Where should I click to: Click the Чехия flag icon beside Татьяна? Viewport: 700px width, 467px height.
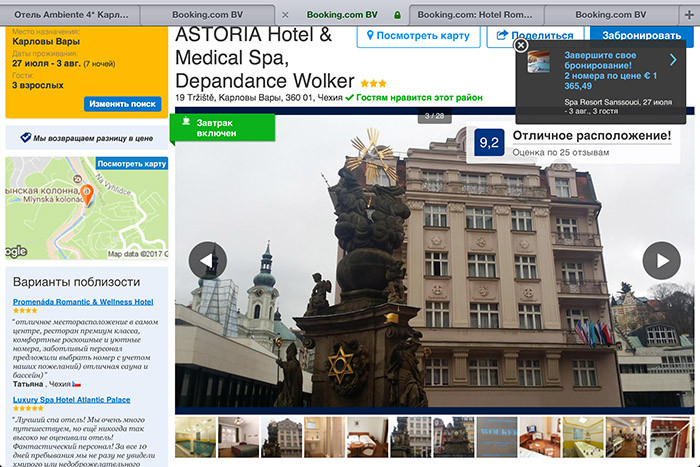click(x=76, y=384)
